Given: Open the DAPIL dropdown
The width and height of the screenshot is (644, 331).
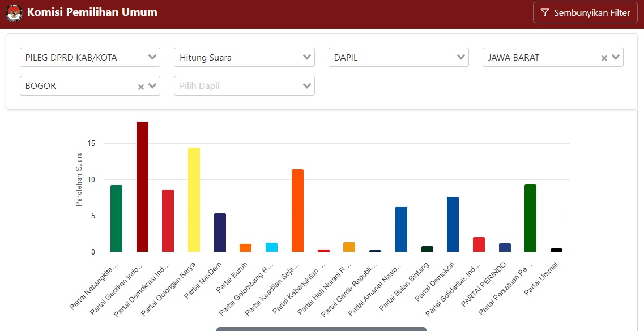Looking at the screenshot, I should tap(398, 57).
